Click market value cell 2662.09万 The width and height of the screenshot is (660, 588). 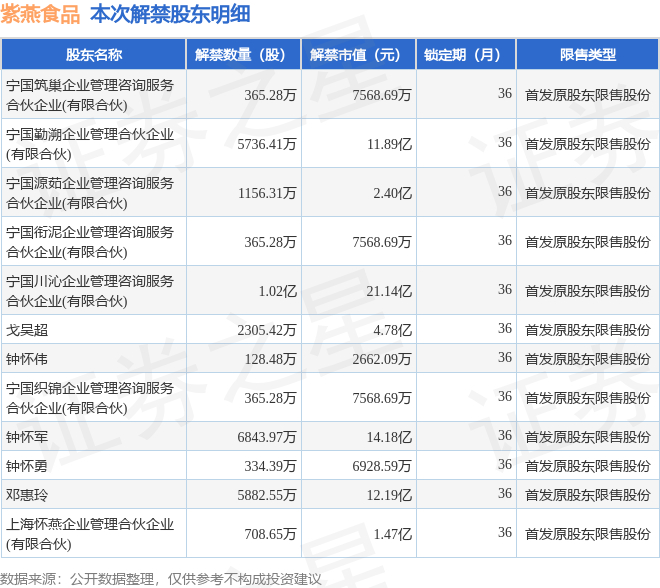pyautogui.click(x=382, y=359)
